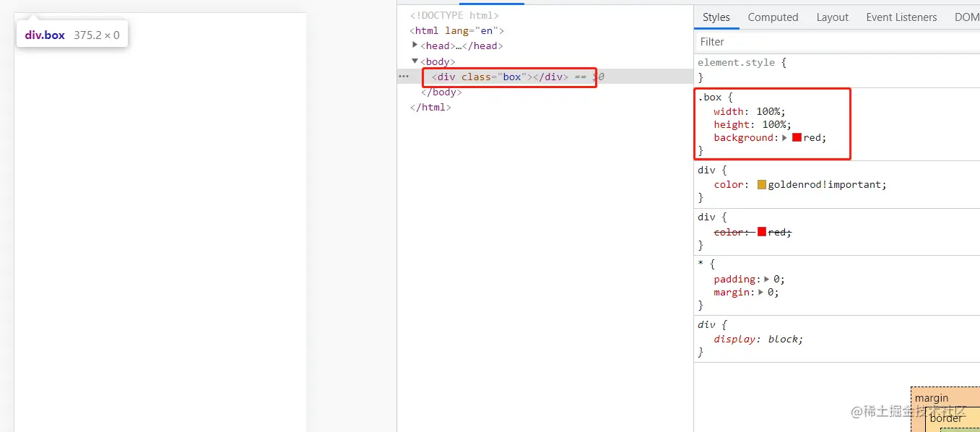The image size is (980, 432).
Task: Open the Layout tab
Action: (x=832, y=17)
